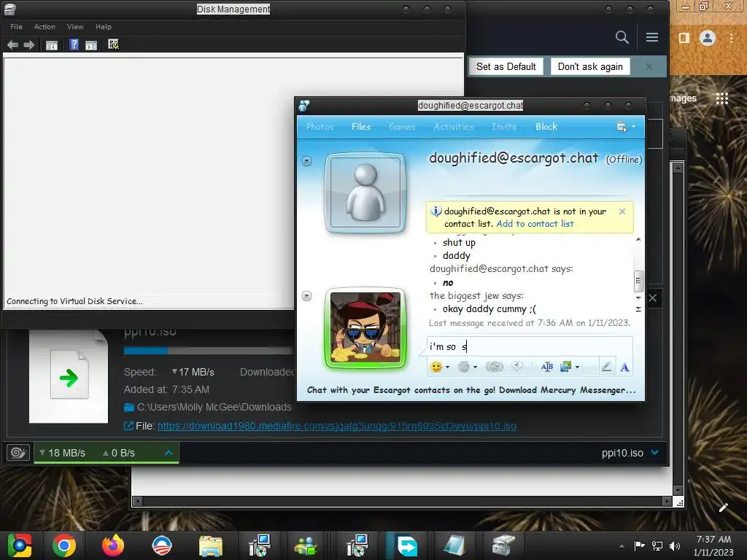The width and height of the screenshot is (747, 560).
Task: Dismiss the not-in-contact-list notice
Action: pos(622,211)
